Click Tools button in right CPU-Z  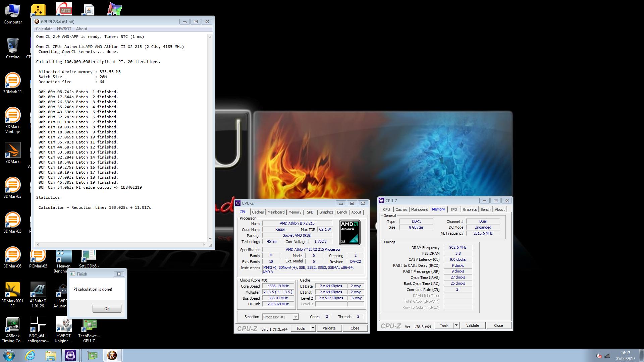444,325
